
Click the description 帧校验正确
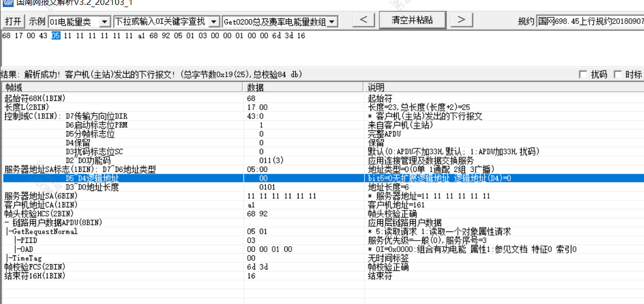[x=388, y=267]
